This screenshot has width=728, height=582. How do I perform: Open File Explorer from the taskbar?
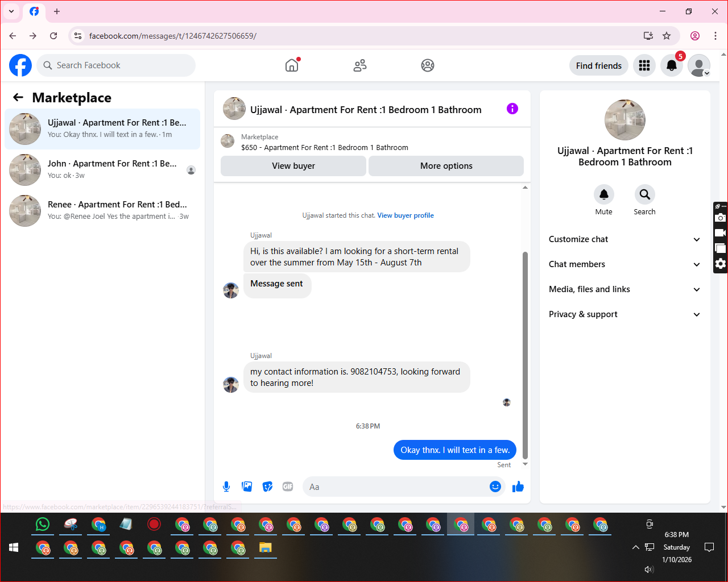[266, 548]
